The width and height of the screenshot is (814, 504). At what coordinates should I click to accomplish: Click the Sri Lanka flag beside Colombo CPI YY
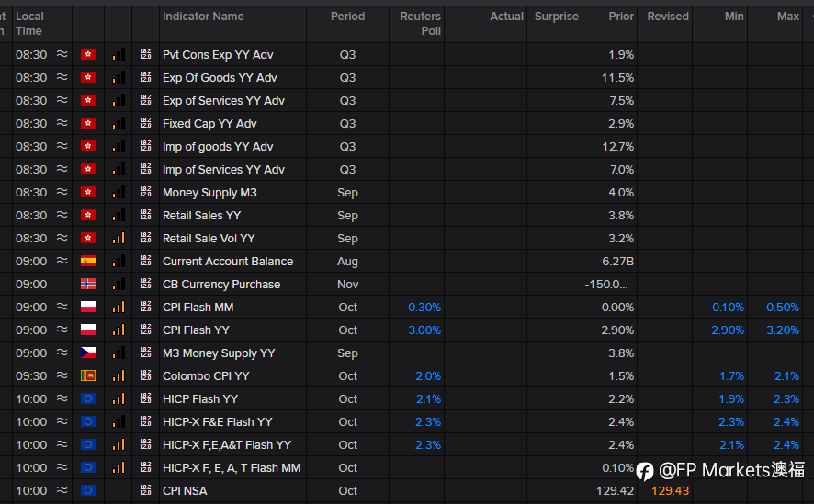coord(88,376)
